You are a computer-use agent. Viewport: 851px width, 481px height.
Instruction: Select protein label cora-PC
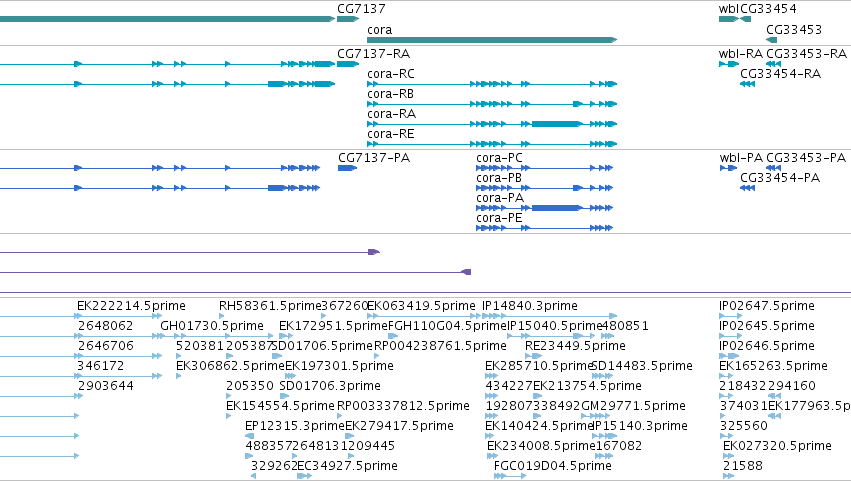click(x=499, y=158)
